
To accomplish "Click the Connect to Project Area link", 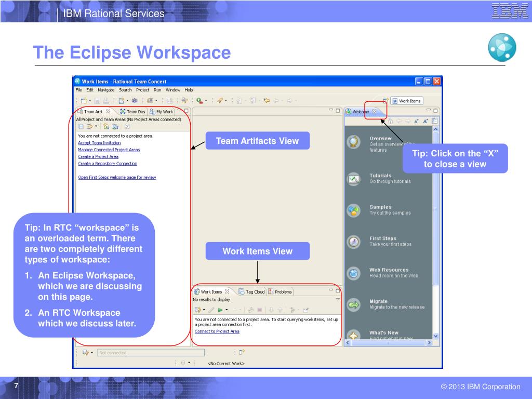I will click(217, 331).
